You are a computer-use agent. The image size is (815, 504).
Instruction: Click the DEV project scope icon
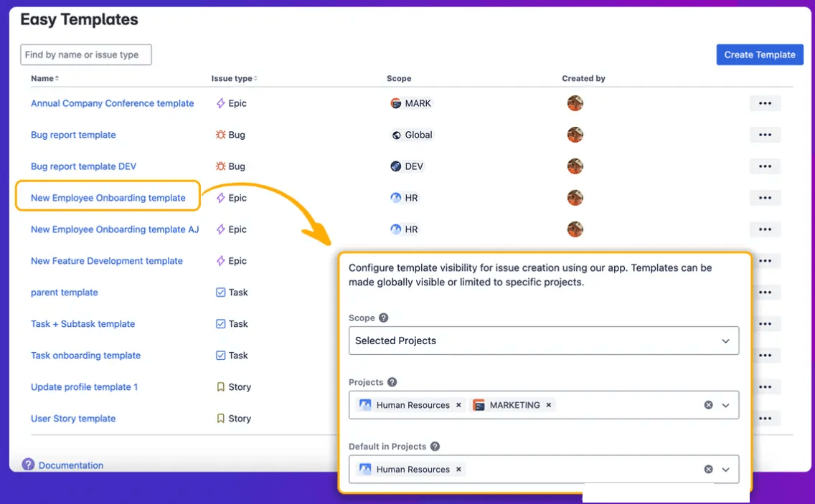(395, 166)
